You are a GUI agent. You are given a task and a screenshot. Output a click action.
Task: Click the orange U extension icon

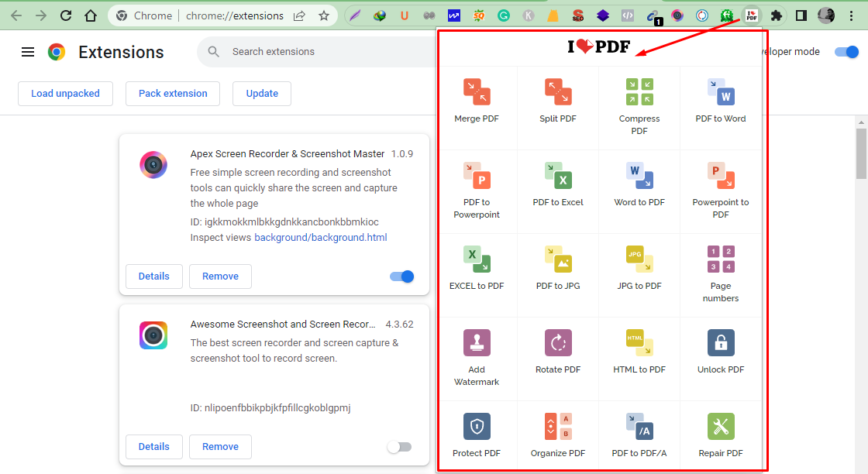[x=405, y=15]
